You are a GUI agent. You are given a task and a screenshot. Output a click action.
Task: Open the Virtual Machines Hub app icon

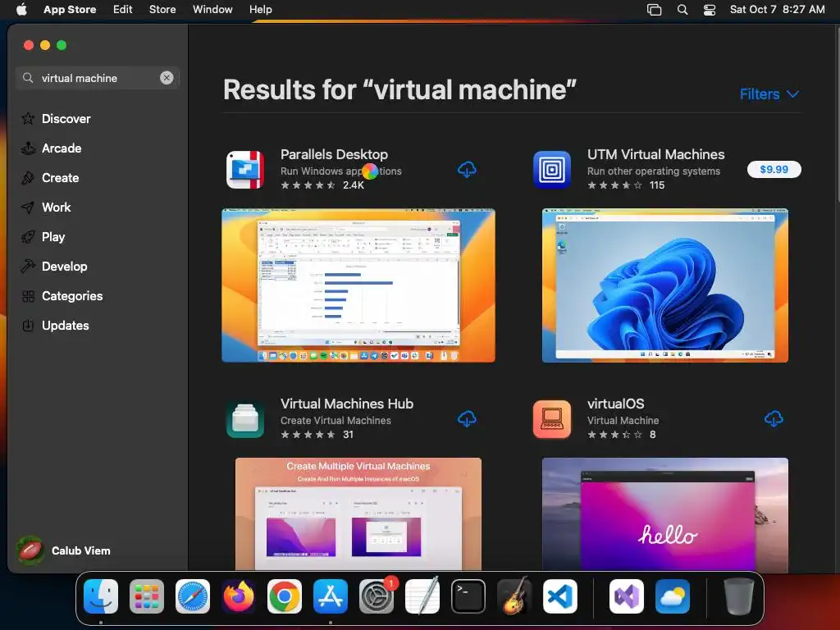pyautogui.click(x=245, y=419)
